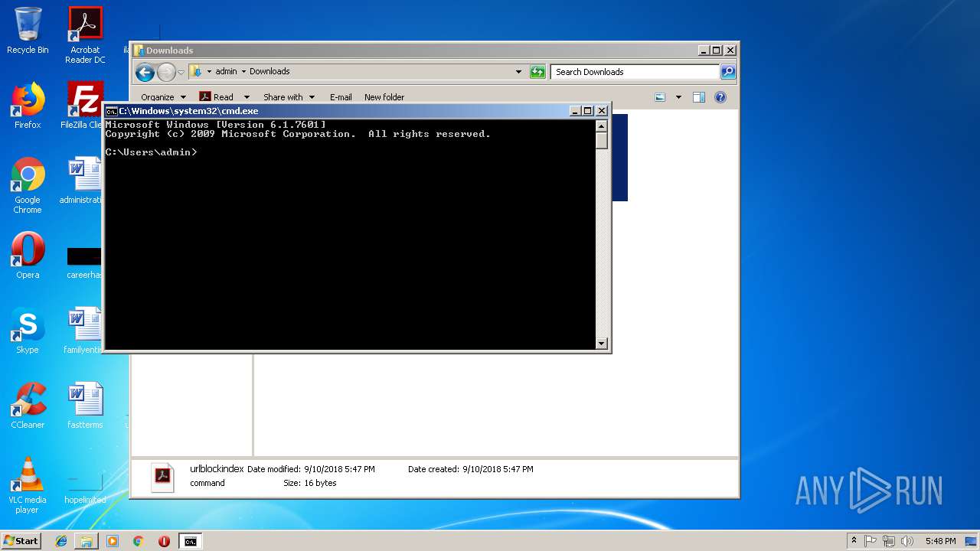This screenshot has height=551, width=980.
Task: Open the Opera desktop shortcut
Action: [28, 256]
